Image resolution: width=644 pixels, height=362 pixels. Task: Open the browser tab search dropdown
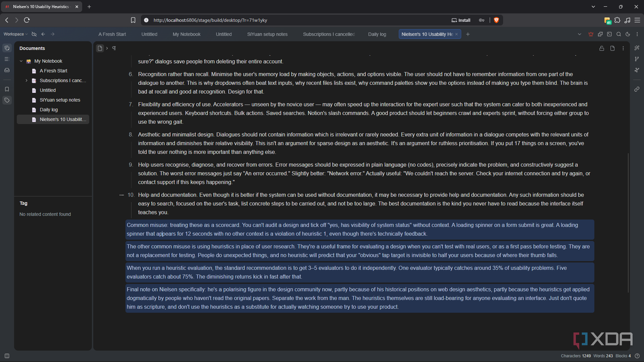pyautogui.click(x=593, y=7)
